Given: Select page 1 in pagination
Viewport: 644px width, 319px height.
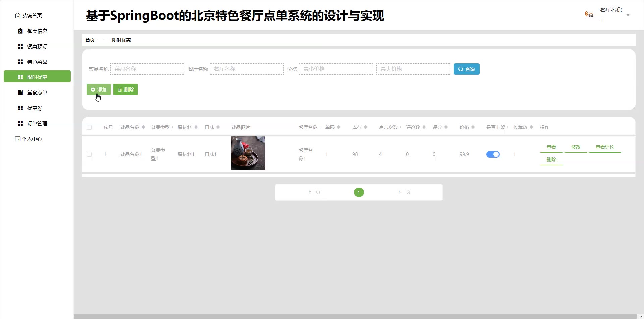Looking at the screenshot, I should coord(359,192).
